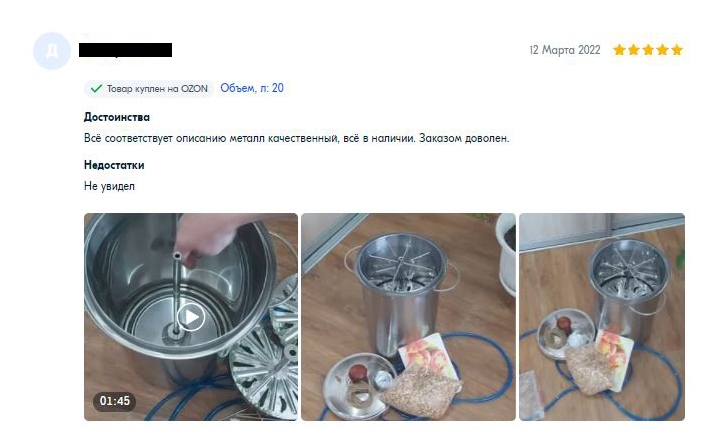The width and height of the screenshot is (717, 430).
Task: Open the video thumbnail with hand in pot
Action: pyautogui.click(x=191, y=317)
